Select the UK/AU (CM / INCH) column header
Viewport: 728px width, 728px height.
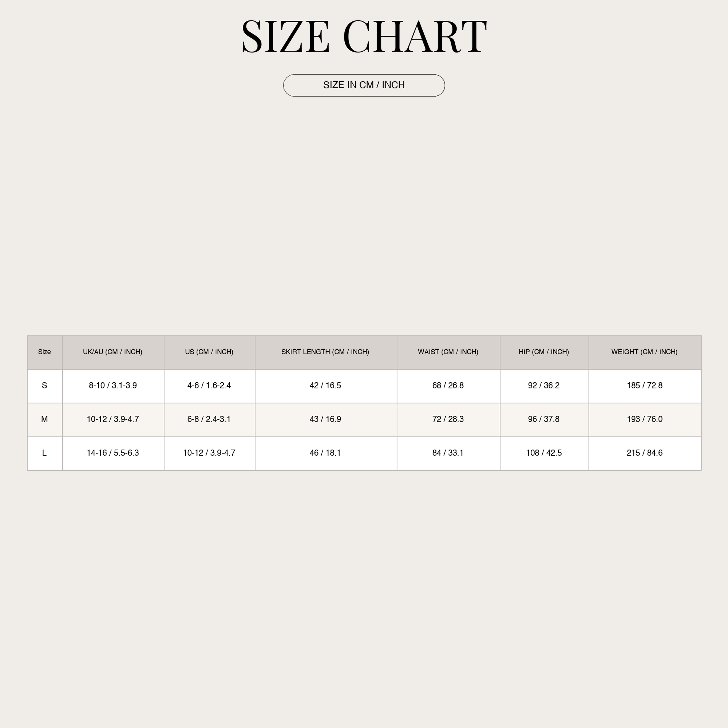coord(113,352)
